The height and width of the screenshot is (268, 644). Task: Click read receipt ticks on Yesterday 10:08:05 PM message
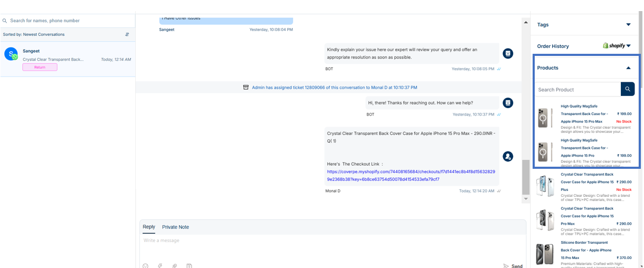(499, 69)
